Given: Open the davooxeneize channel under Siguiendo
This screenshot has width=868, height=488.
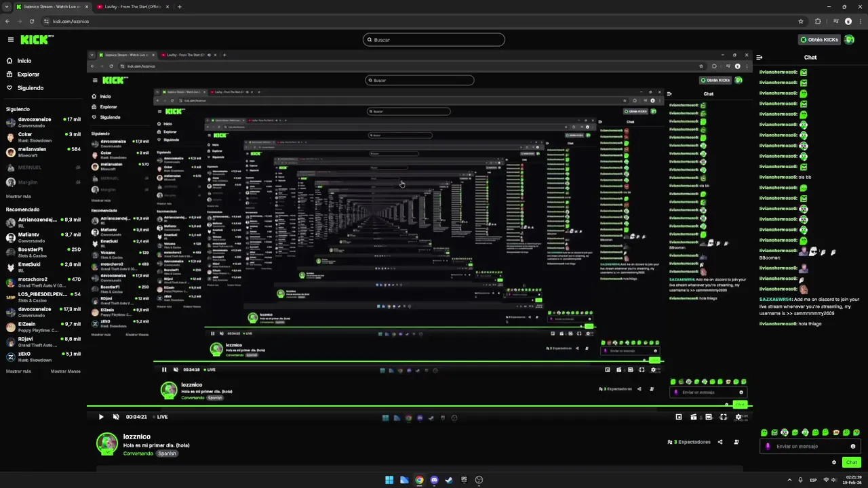Looking at the screenshot, I should point(43,122).
